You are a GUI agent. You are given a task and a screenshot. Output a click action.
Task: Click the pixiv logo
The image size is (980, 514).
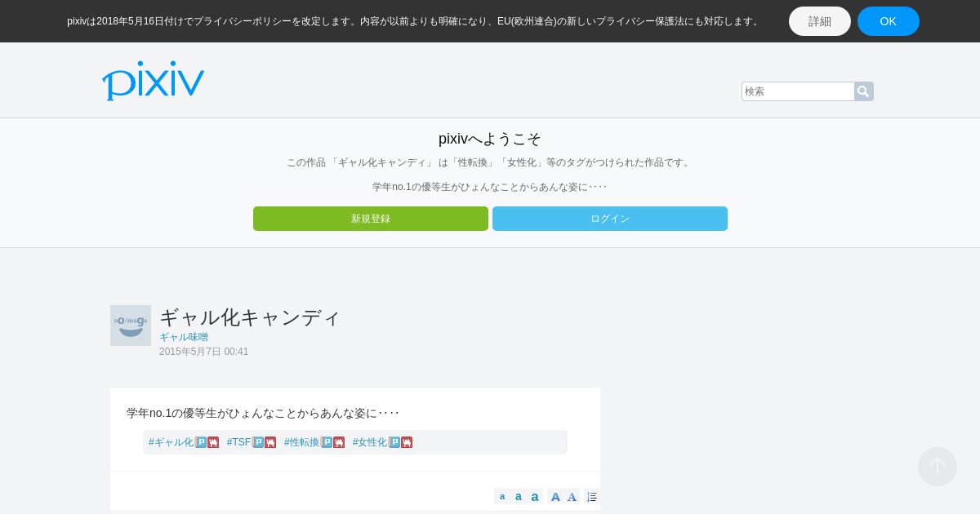[153, 81]
